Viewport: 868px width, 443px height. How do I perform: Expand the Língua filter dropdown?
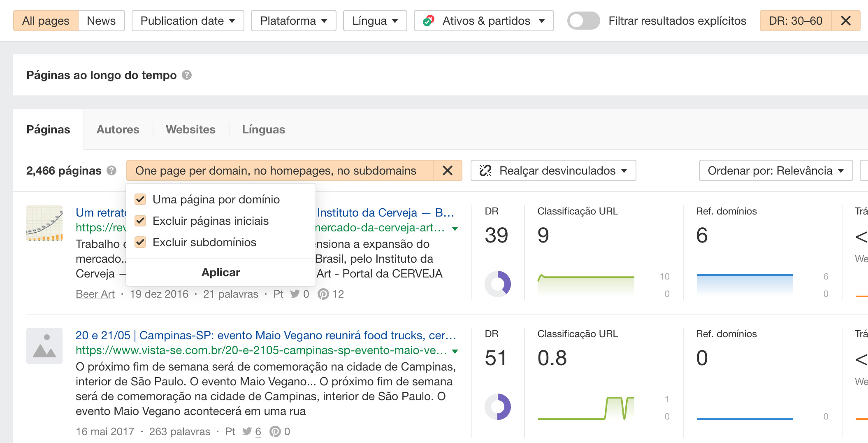pyautogui.click(x=375, y=21)
